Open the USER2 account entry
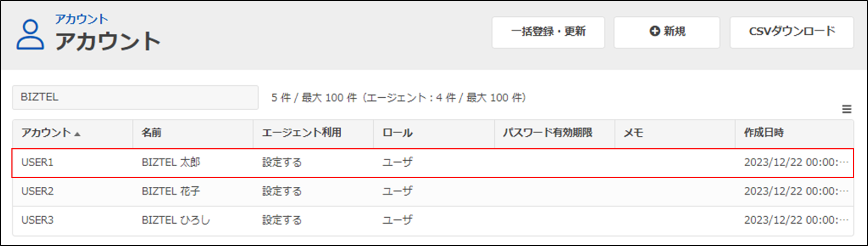 point(37,191)
